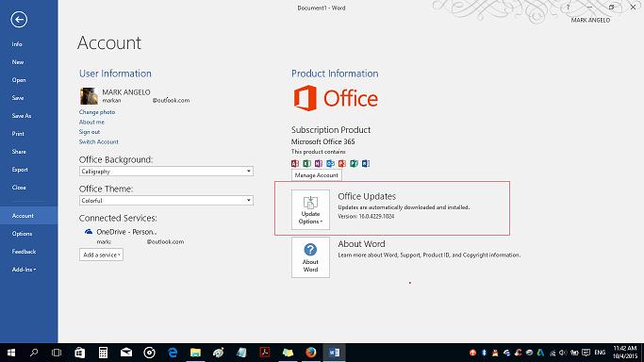Open the Action Center notification icon
This screenshot has width=644, height=362.
tap(586, 353)
